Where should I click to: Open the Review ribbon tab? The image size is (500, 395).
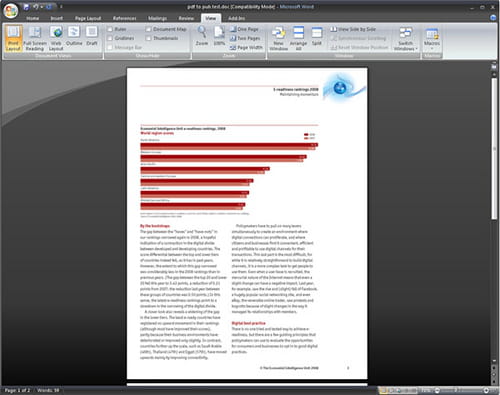pyautogui.click(x=186, y=18)
